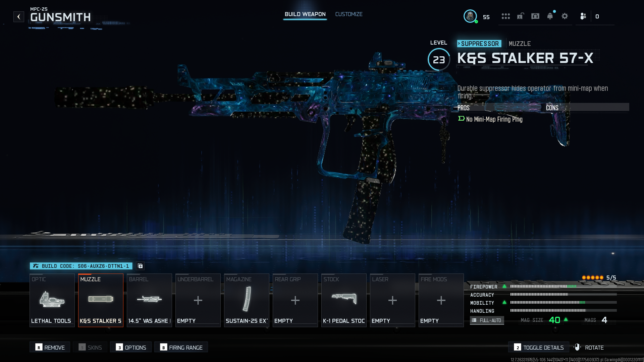644x362 pixels.
Task: Click No Mini-Map Firing Ping text
Action: coord(494,119)
